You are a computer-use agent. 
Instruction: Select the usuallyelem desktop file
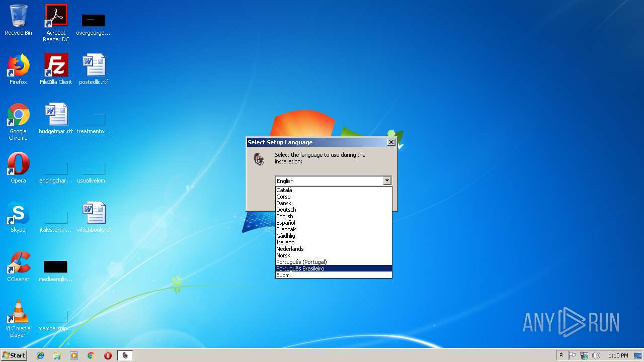click(x=94, y=173)
